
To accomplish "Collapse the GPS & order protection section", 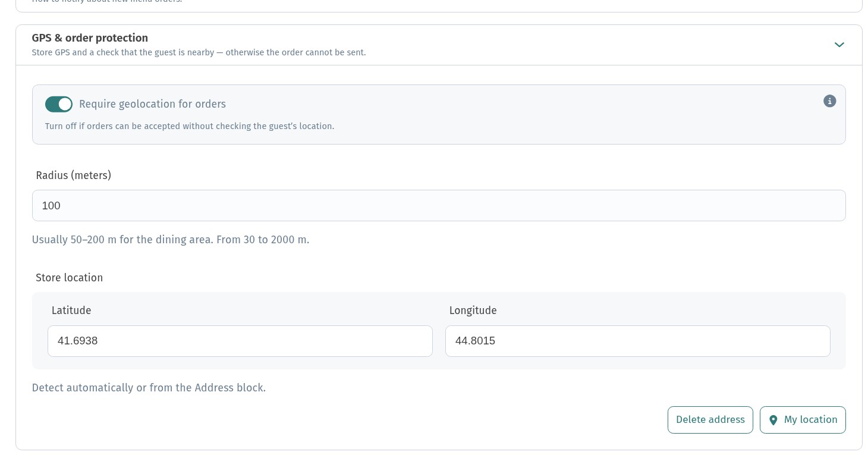I will [839, 45].
